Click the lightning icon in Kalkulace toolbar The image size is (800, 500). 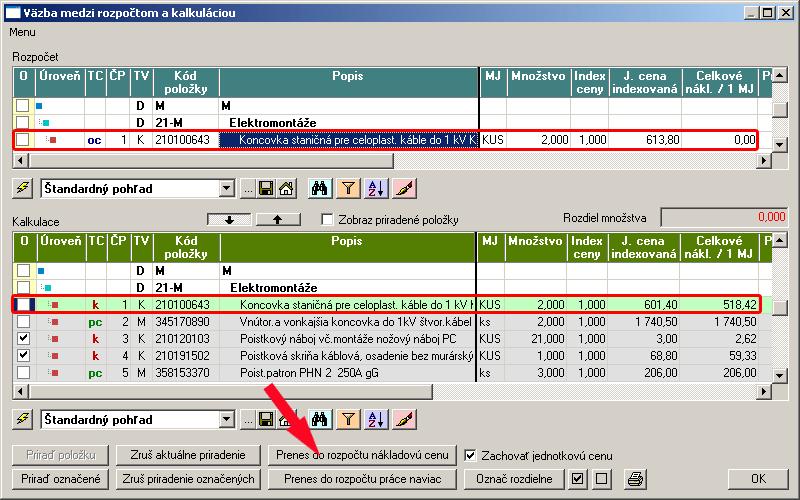point(23,419)
